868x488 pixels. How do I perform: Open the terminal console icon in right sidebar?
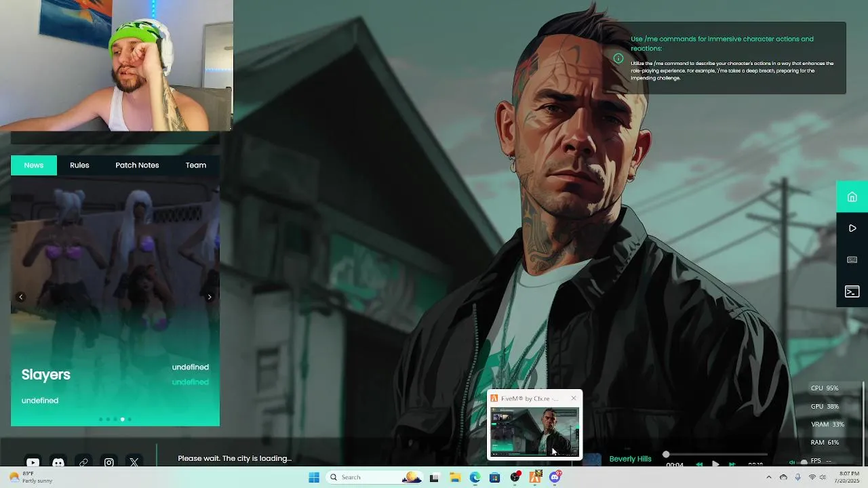click(x=852, y=291)
